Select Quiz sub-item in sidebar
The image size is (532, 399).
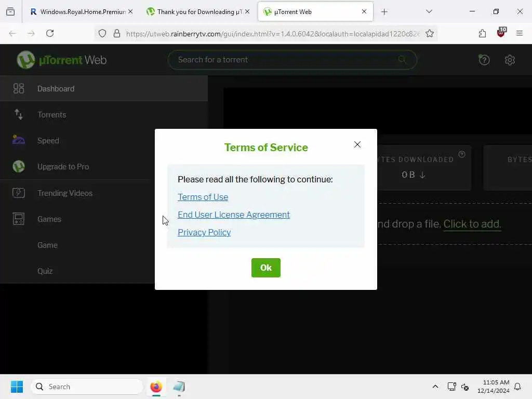tap(45, 271)
